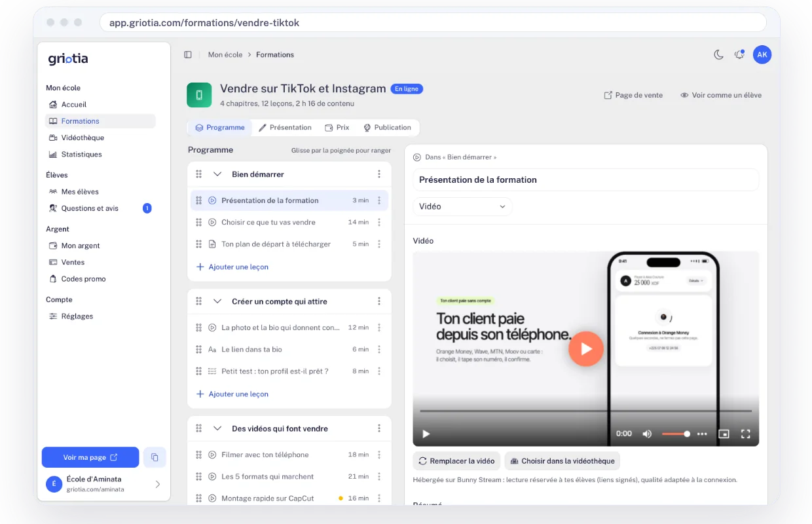Click the big orange play button
The height and width of the screenshot is (524, 812).
click(585, 348)
